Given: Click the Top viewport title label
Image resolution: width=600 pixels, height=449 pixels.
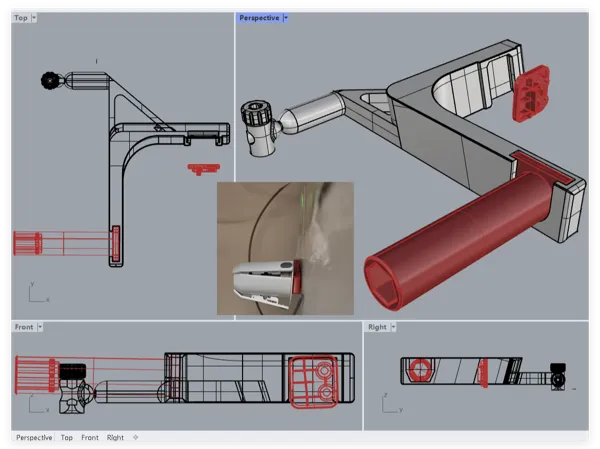Looking at the screenshot, I should (21, 18).
